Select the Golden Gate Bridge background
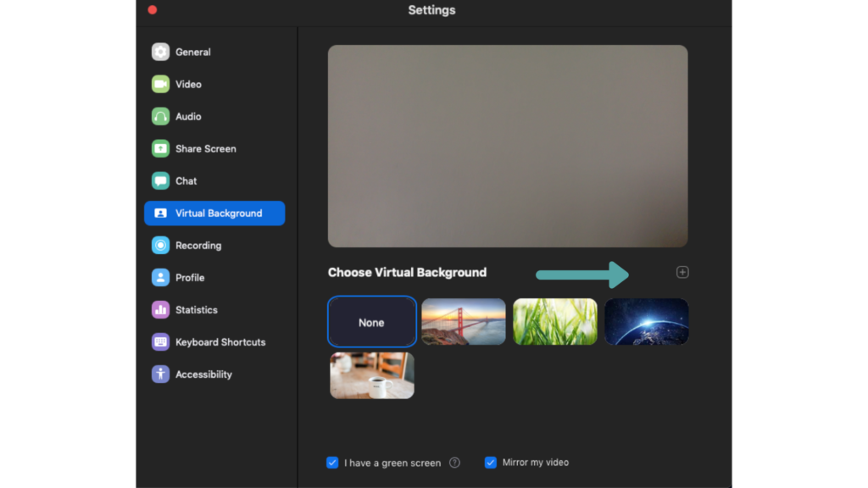This screenshot has width=868, height=488. point(464,322)
